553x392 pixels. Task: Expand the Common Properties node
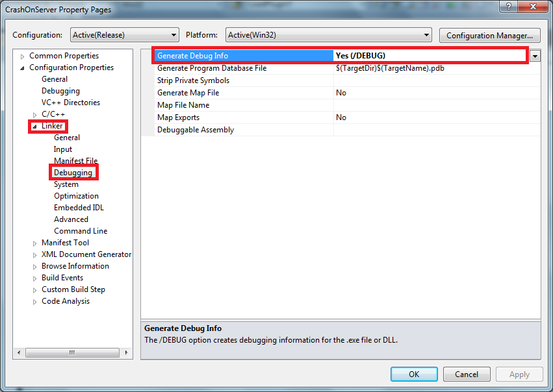tap(23, 56)
